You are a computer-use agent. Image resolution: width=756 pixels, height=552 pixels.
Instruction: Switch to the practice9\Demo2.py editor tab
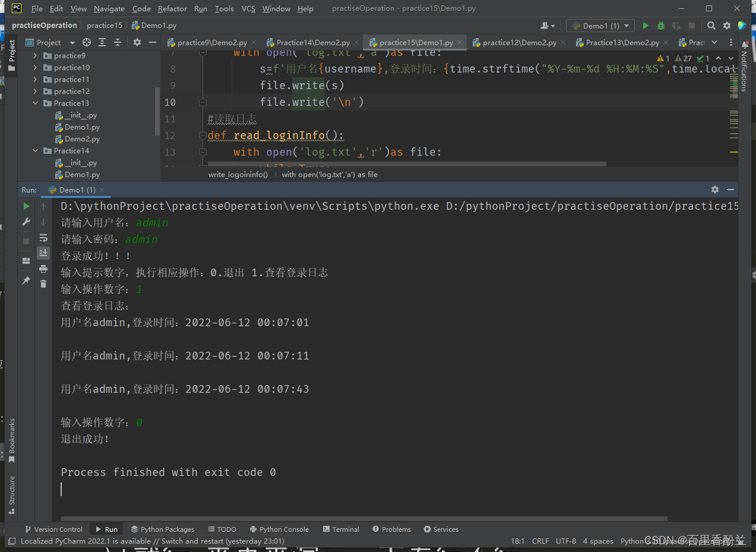click(x=211, y=43)
